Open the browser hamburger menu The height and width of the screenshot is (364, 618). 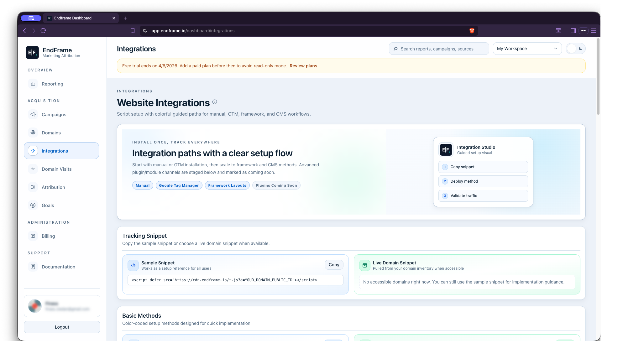click(x=594, y=31)
